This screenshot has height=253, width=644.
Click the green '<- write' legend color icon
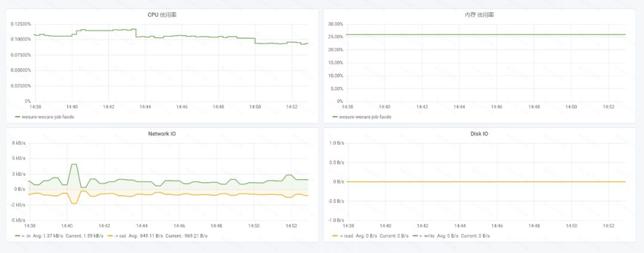click(415, 236)
